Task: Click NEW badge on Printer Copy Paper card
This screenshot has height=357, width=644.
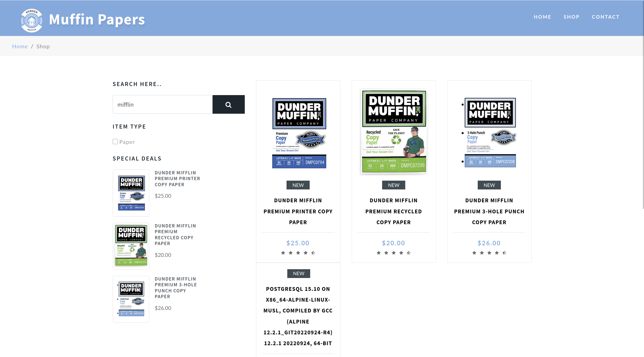Action: (298, 185)
